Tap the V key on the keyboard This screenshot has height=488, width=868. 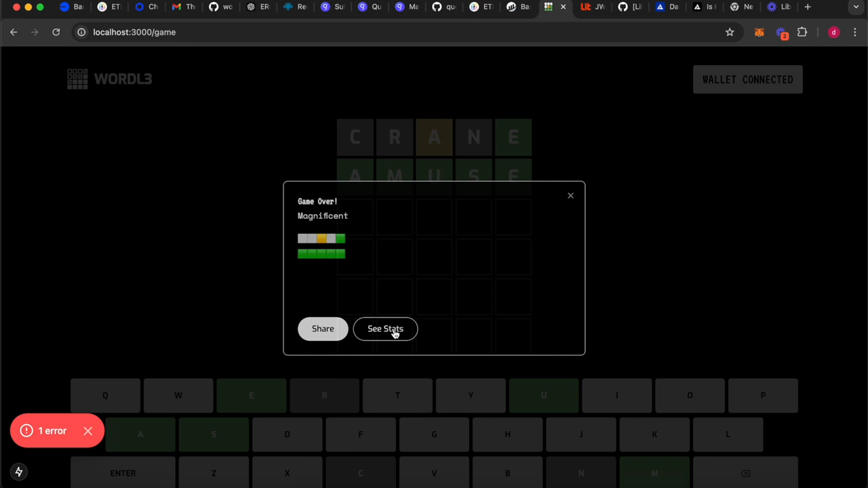[x=434, y=473]
